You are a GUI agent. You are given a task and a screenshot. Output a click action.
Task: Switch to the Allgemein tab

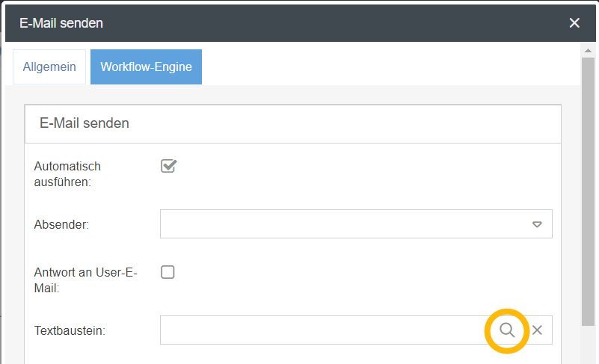49,67
